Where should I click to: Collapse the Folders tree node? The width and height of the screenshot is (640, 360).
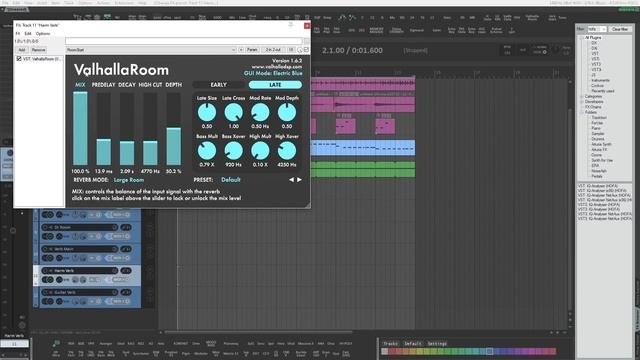point(582,112)
